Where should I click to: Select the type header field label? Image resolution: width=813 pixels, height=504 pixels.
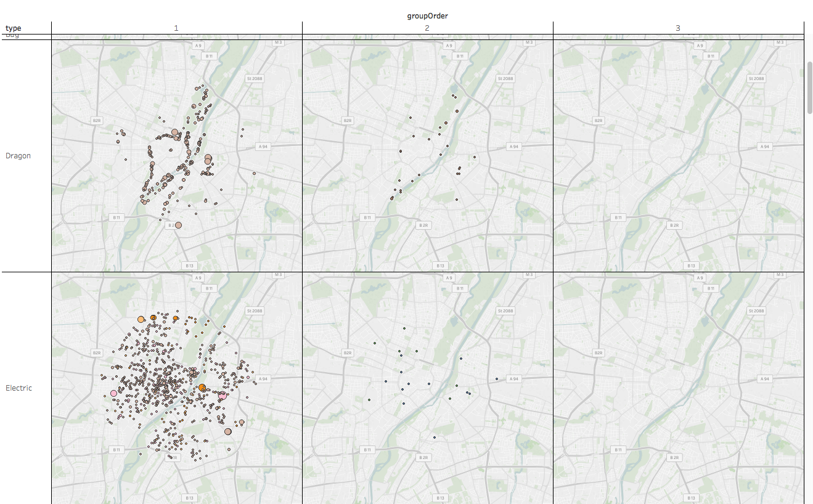point(13,28)
